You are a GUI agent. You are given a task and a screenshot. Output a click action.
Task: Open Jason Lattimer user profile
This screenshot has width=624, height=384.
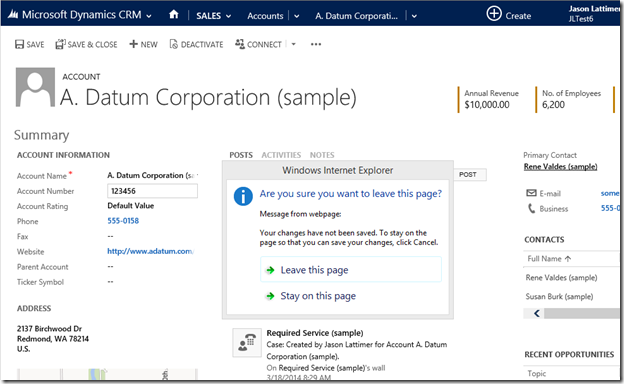click(x=594, y=14)
